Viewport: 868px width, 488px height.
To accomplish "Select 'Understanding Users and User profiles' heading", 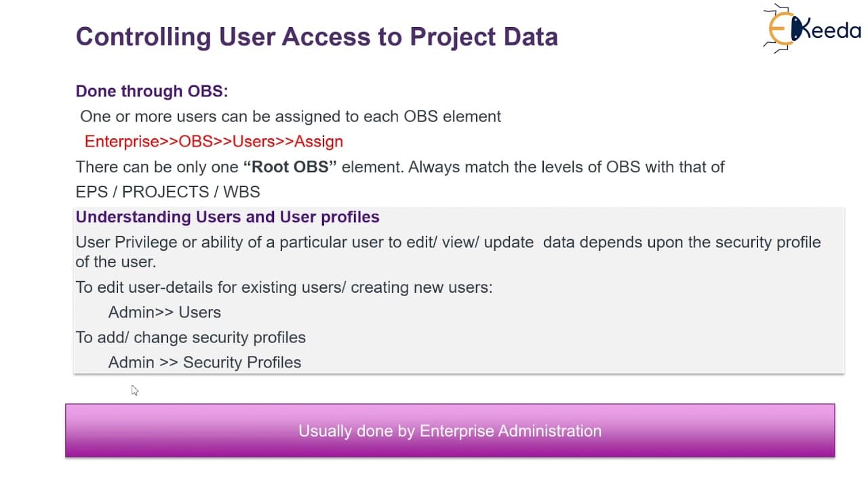I will click(x=227, y=217).
